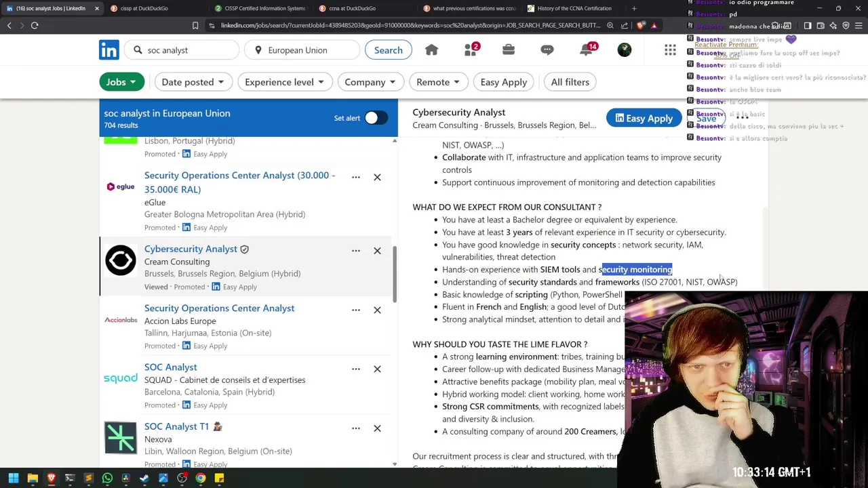Switch to CISSP Certified Information Systems tab
The image size is (868, 488).
(x=260, y=8)
